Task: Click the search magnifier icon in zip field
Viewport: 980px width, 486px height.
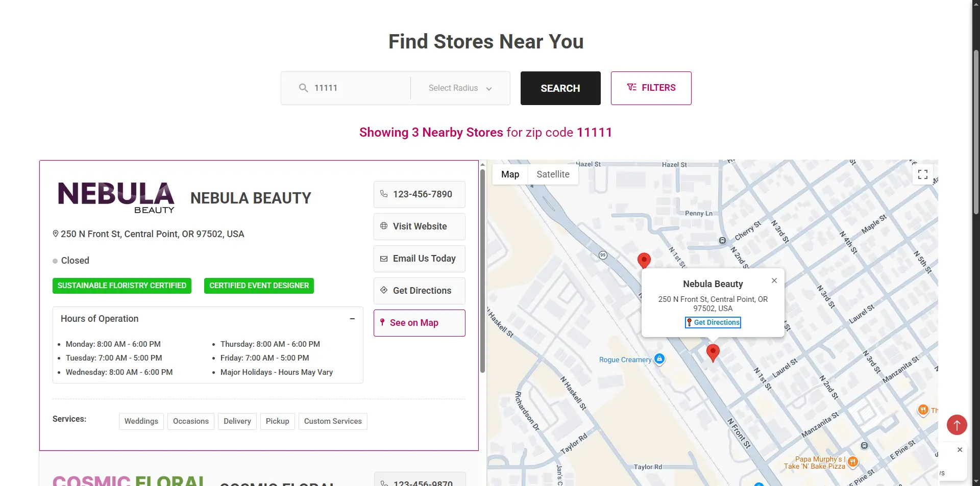Action: point(303,88)
